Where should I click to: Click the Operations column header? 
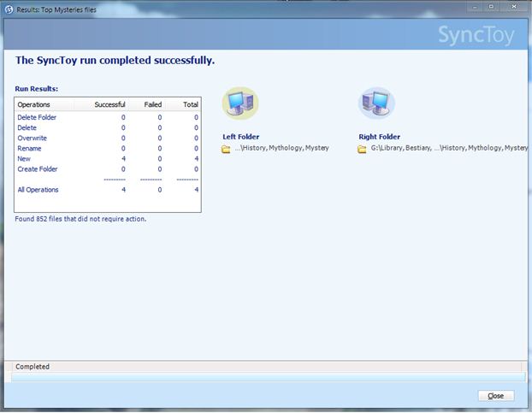[x=44, y=104]
